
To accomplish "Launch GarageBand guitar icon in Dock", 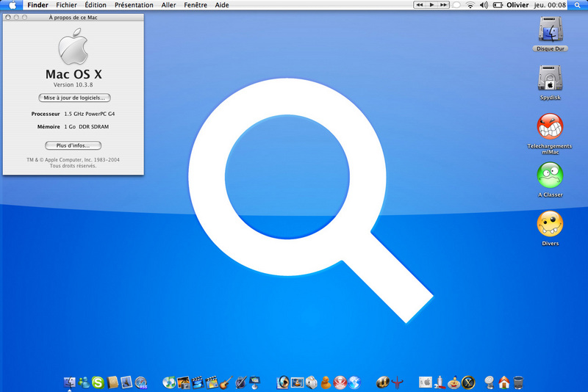I will (x=227, y=382).
